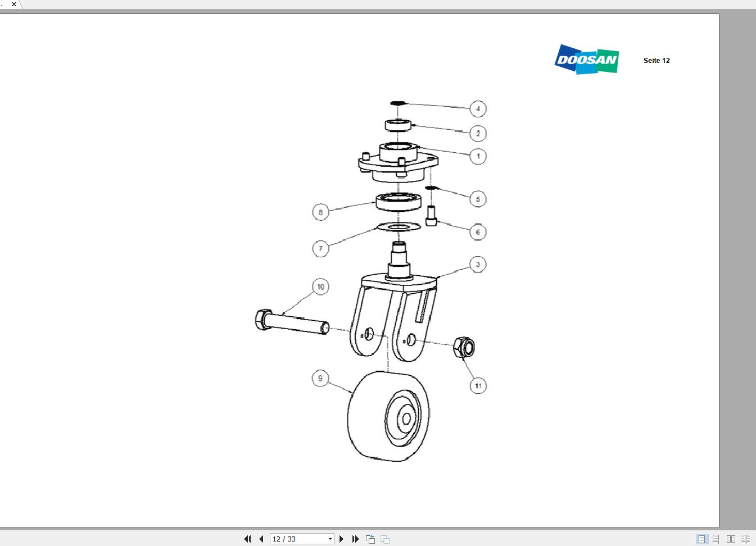This screenshot has width=756, height=546.
Task: Click part callout number 7
Action: tap(320, 248)
